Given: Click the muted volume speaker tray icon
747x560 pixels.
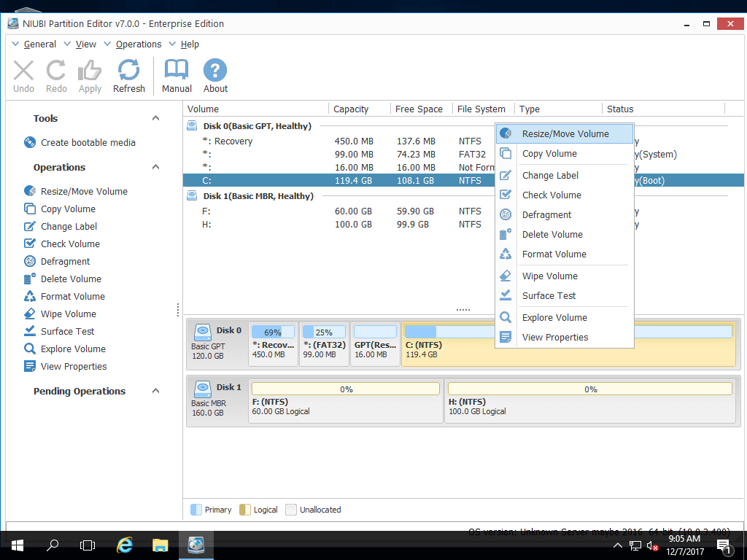Looking at the screenshot, I should tap(653, 545).
